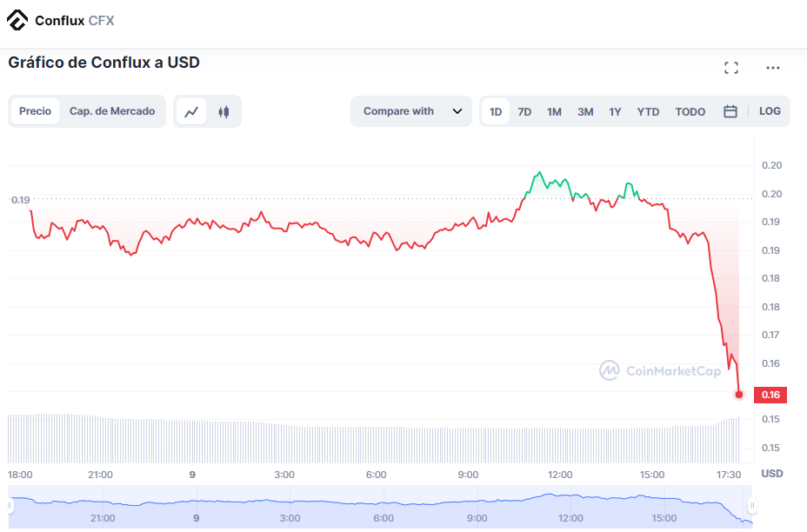This screenshot has width=807, height=532.
Task: Open the Compare with dropdown
Action: [x=411, y=111]
